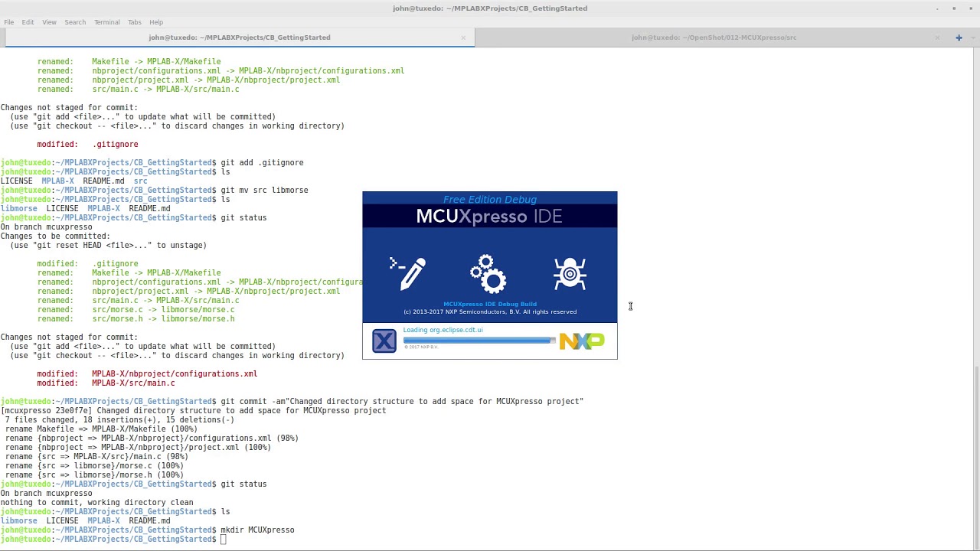
Task: Open the Help menu
Action: pos(156,22)
